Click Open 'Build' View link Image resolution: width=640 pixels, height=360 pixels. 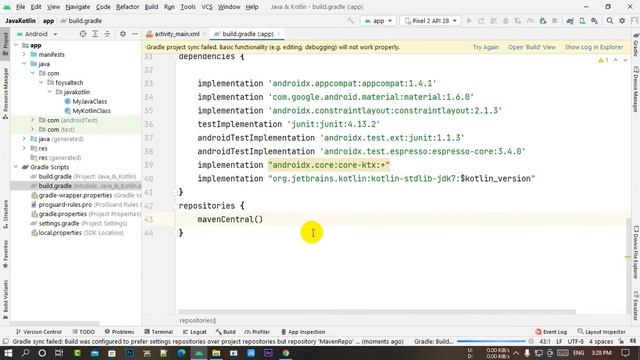(531, 47)
